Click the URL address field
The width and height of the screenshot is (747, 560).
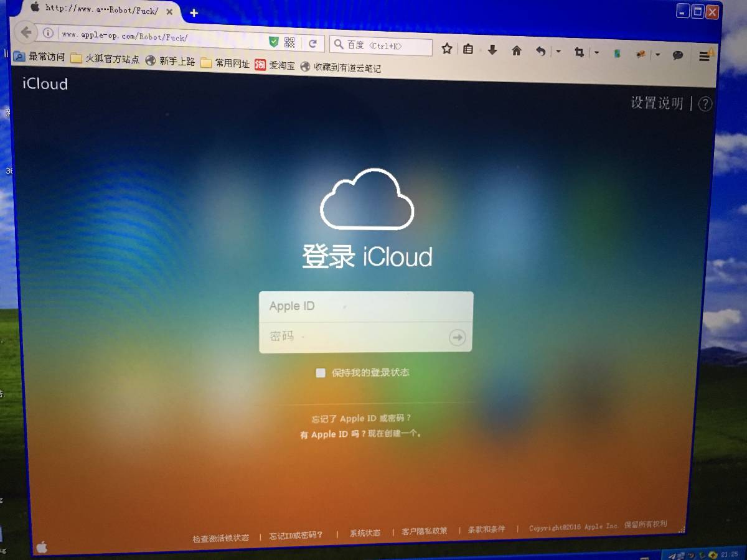(x=162, y=37)
